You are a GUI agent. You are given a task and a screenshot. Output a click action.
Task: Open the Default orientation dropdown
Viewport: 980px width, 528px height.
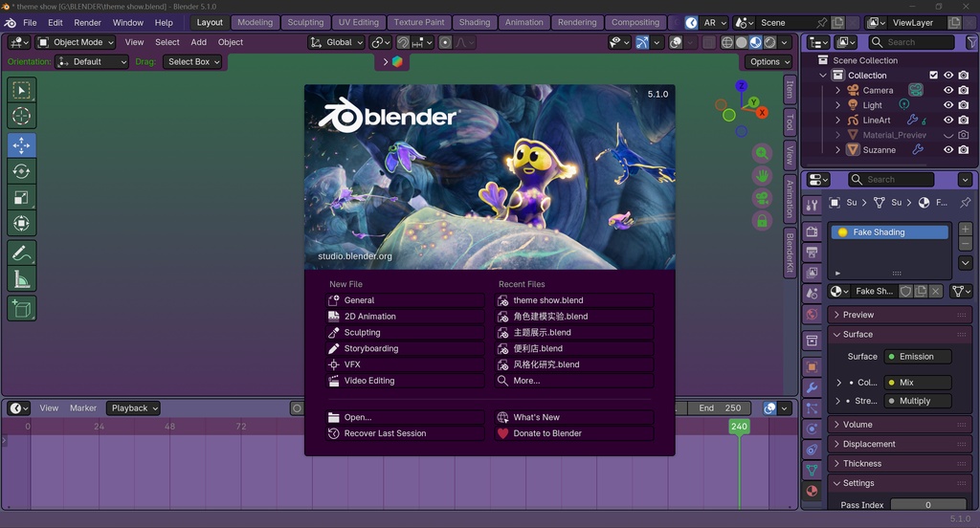coord(91,62)
